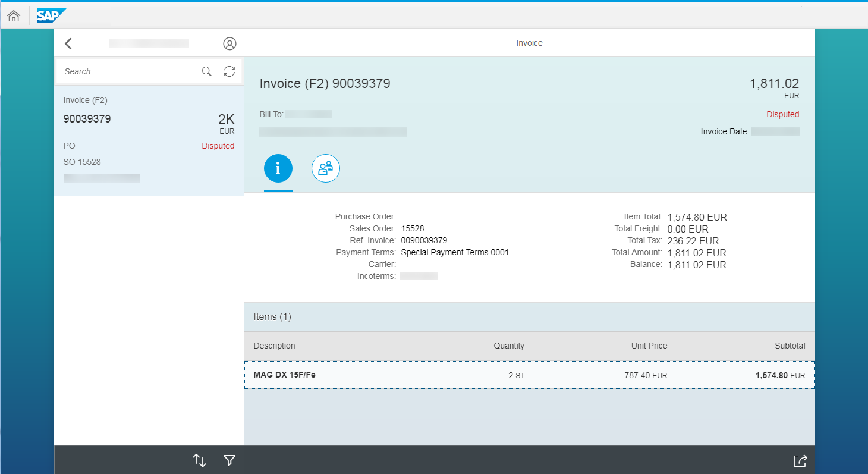Click the Quantity column header

[x=508, y=346]
